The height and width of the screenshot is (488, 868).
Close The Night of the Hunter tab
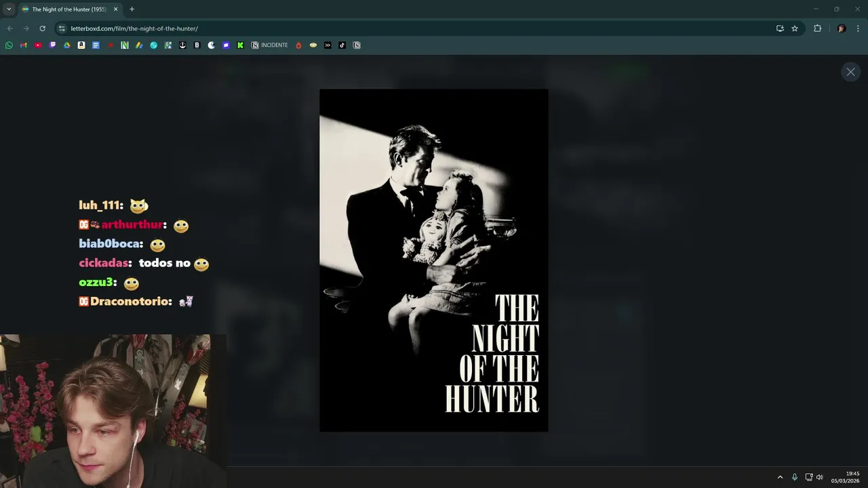point(115,9)
